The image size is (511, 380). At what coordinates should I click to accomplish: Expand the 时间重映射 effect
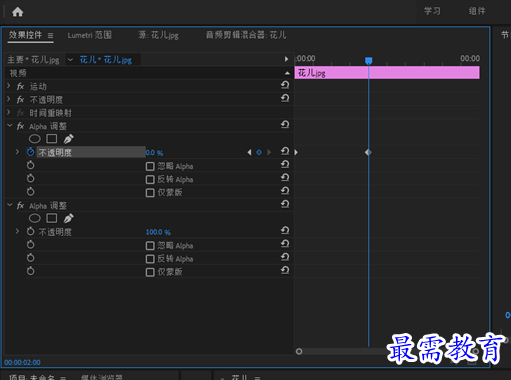point(9,112)
